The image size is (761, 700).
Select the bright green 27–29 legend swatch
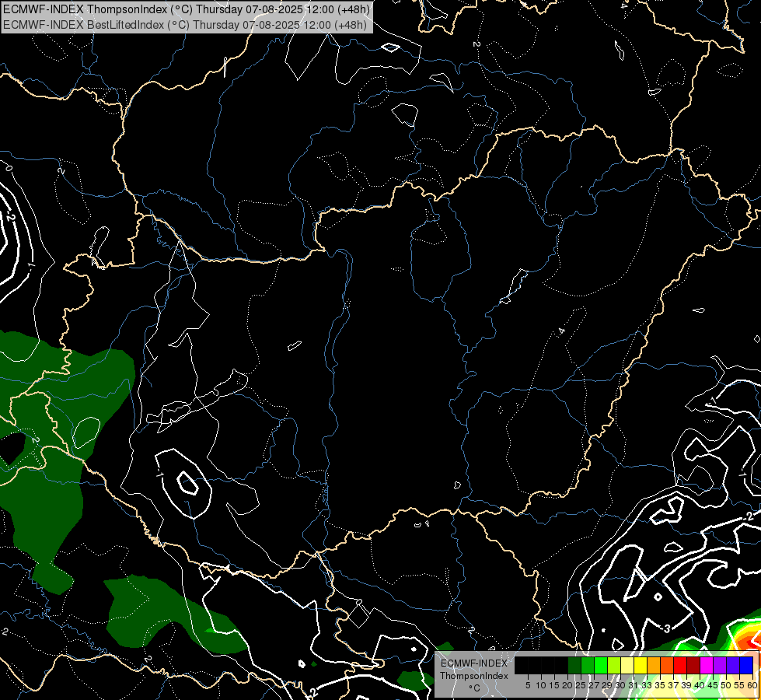click(x=601, y=665)
